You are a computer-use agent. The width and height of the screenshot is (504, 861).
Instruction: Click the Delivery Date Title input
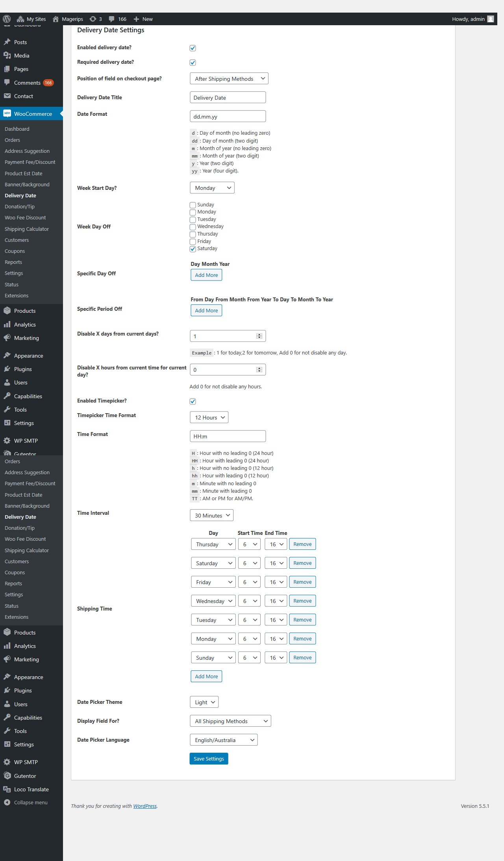[228, 97]
